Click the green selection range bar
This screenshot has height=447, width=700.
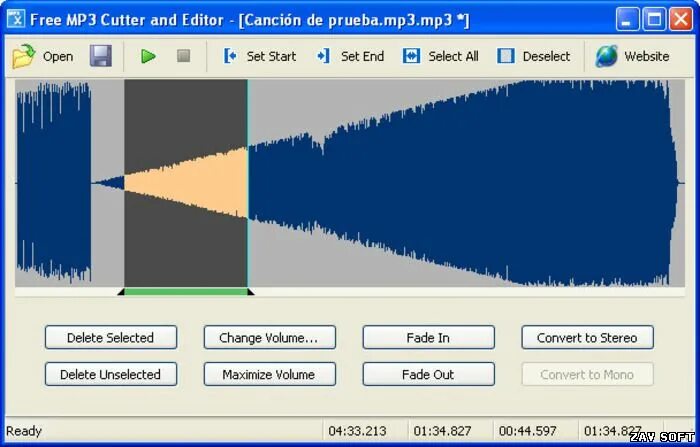tap(186, 292)
